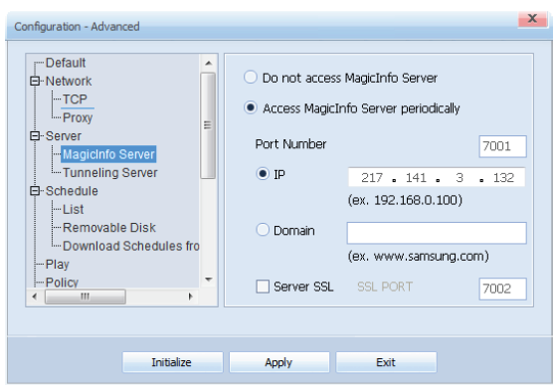
Task: Select Access MagicInfo Server periodically option
Action: point(251,107)
